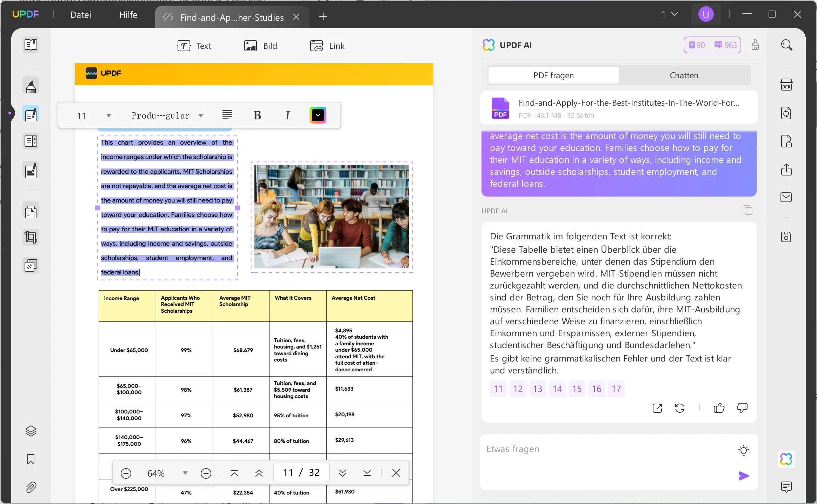This screenshot has width=817, height=504.
Task: Run OCR text recognition tool
Action: point(786,85)
